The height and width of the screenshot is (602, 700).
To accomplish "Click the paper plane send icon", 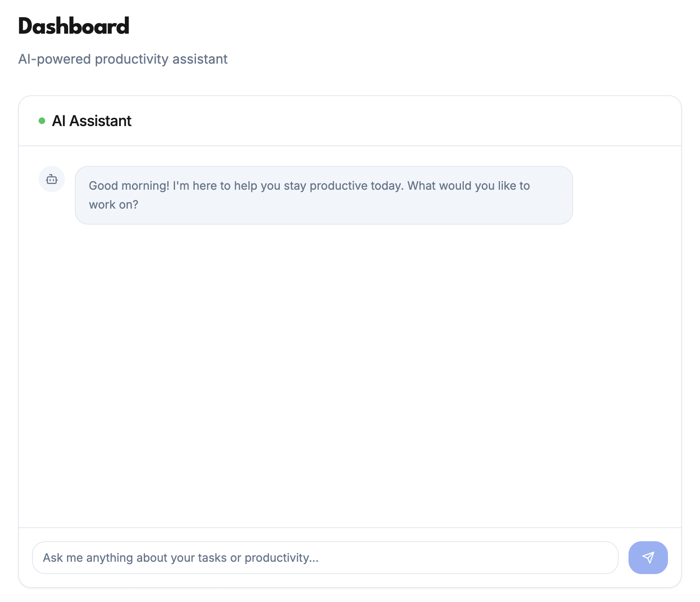I will (648, 557).
